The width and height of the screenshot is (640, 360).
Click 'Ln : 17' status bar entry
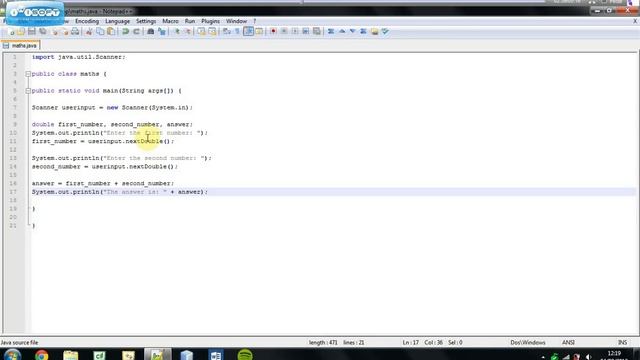411,343
